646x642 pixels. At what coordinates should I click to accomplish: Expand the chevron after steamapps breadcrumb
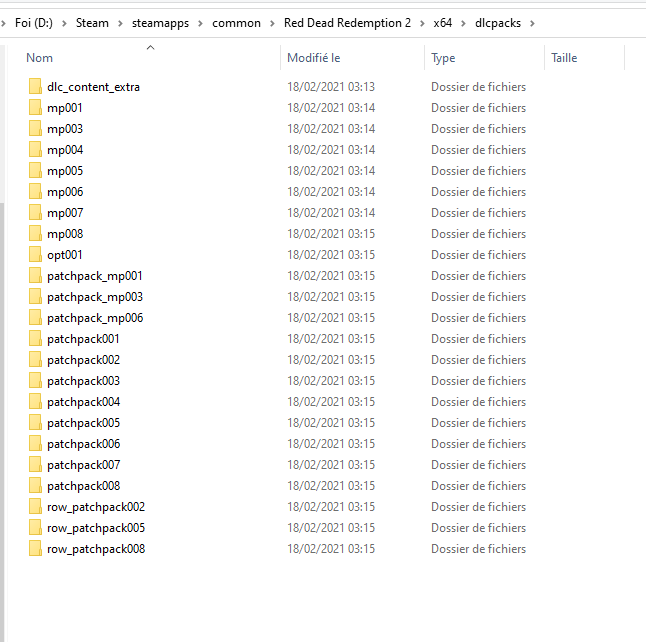(200, 23)
